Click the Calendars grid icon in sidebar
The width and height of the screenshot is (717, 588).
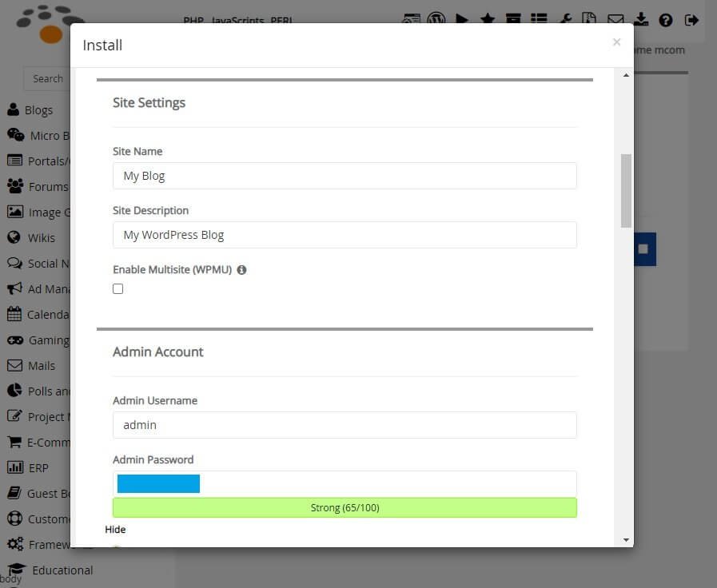tap(14, 313)
